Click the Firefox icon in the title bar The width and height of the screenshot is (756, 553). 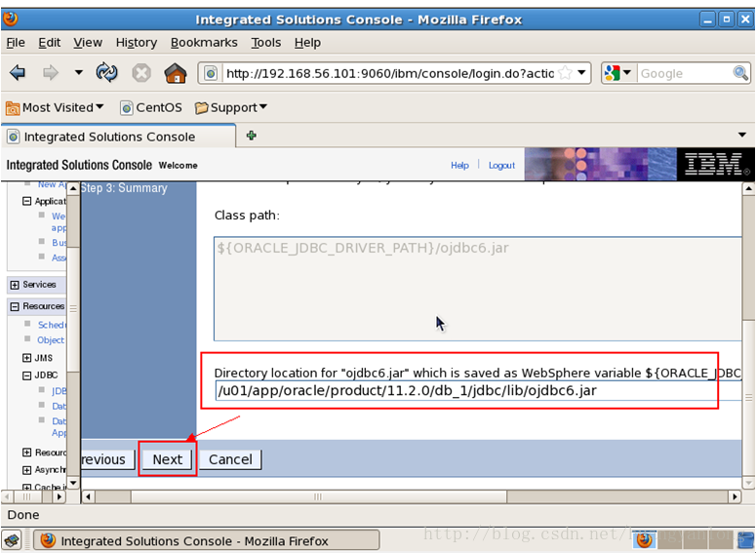click(10, 19)
